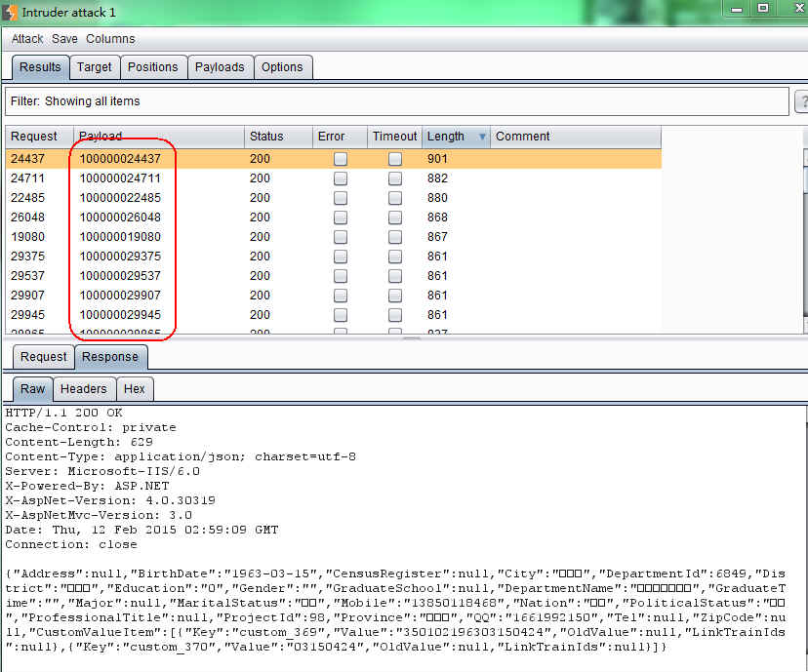The height and width of the screenshot is (672, 808).
Task: Toggle Timeout checkbox for request 24437
Action: click(395, 159)
